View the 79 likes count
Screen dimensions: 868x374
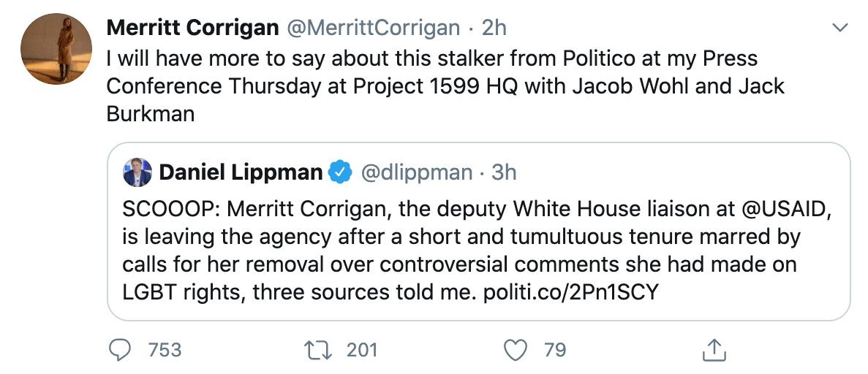click(555, 350)
